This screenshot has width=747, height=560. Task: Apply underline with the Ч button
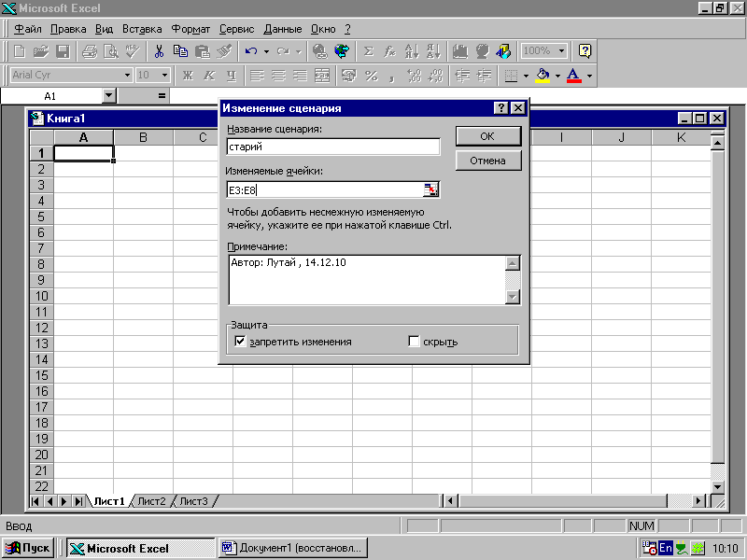232,76
